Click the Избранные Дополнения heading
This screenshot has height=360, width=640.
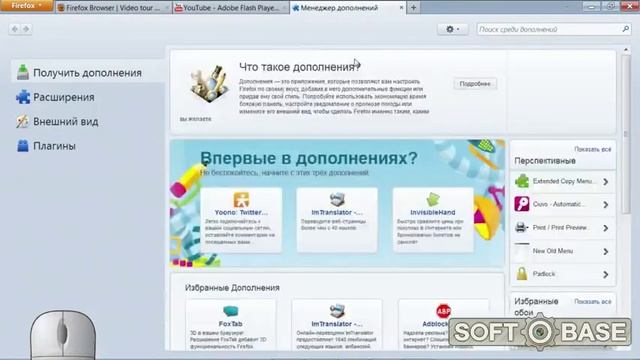click(232, 288)
